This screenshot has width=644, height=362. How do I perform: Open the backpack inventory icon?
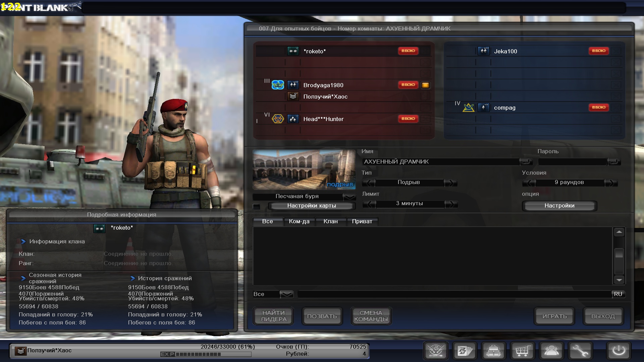(x=493, y=351)
